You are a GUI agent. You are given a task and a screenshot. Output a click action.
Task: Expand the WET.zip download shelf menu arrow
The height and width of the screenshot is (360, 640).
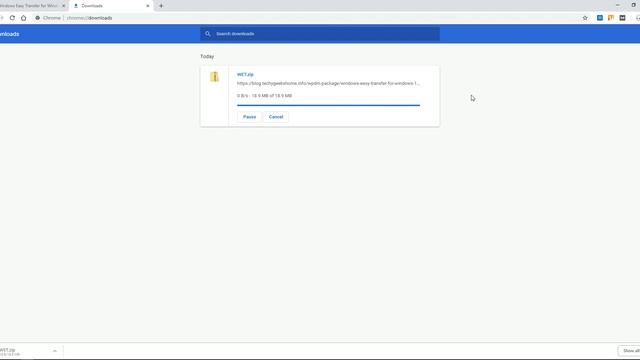(55, 351)
